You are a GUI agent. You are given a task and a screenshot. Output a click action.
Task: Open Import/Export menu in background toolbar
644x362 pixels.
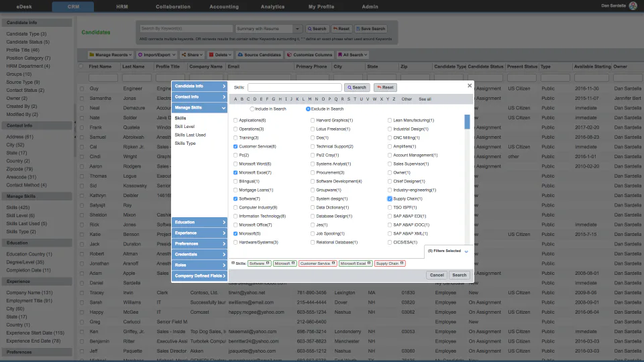(x=156, y=54)
